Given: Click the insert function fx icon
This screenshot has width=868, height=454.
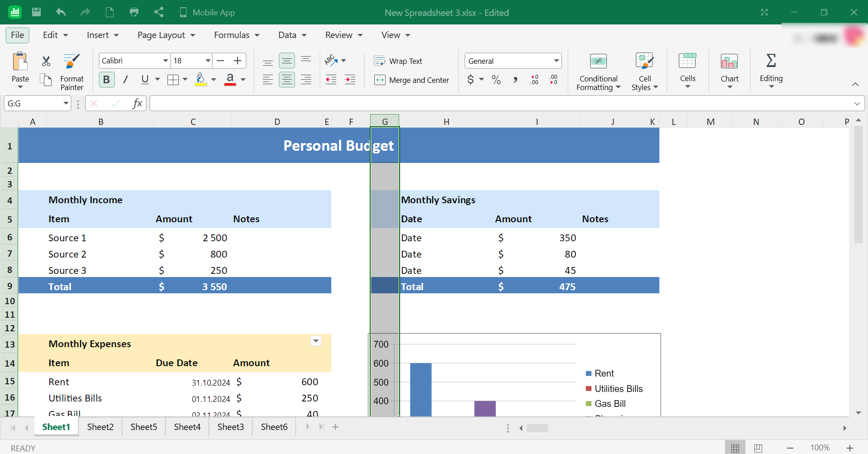Looking at the screenshot, I should 137,104.
